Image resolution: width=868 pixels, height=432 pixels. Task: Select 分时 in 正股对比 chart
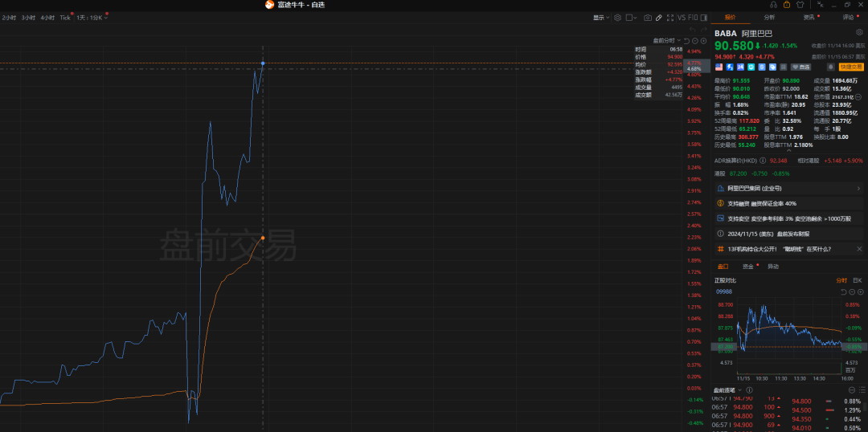pyautogui.click(x=841, y=280)
